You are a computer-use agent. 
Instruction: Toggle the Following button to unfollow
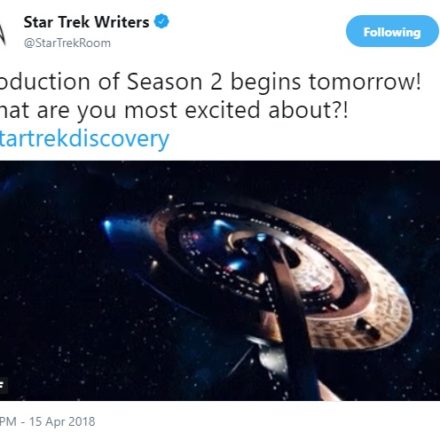392,31
